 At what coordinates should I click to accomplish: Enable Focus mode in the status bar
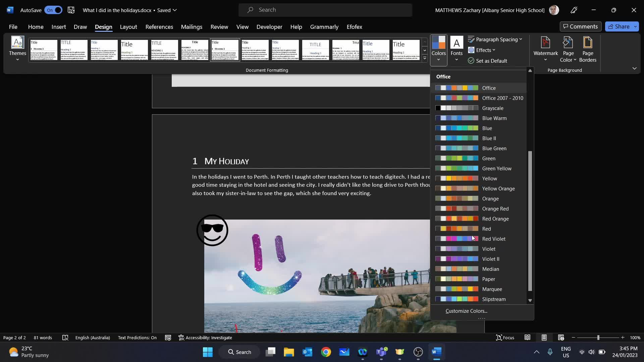click(x=505, y=338)
